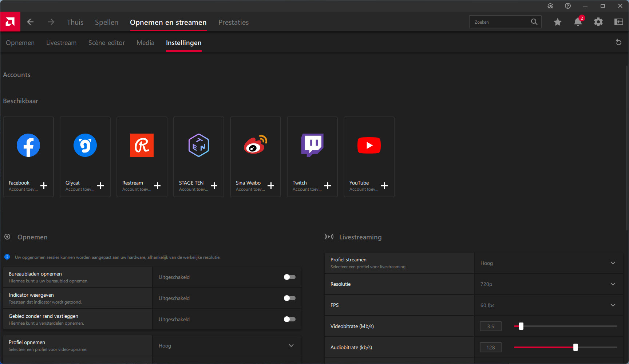Click the Beschikbaar heading

click(20, 101)
